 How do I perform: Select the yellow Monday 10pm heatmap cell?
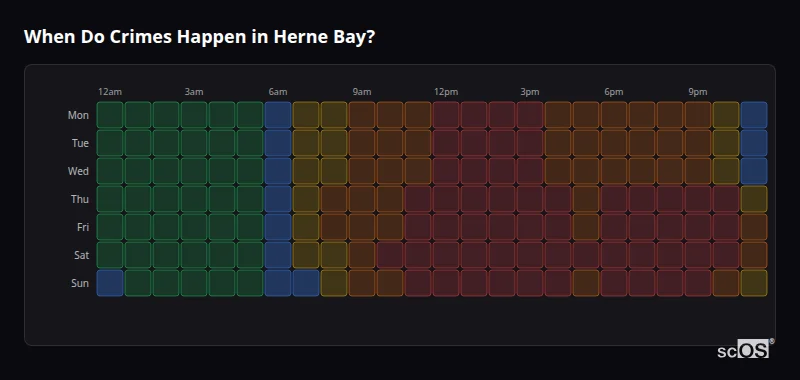pos(726,115)
